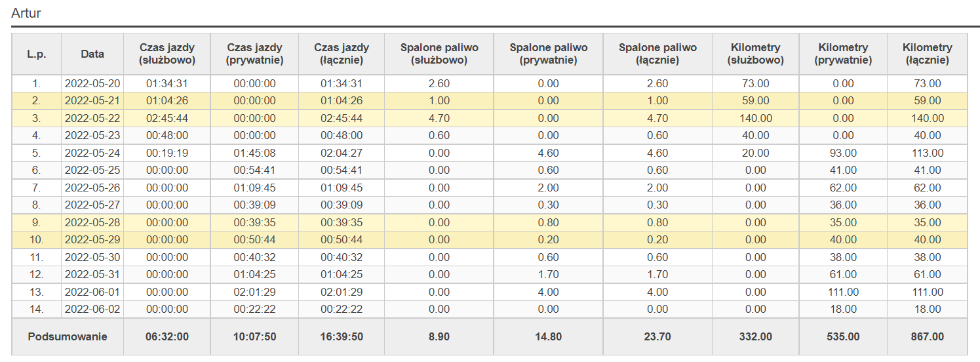Click the 'Podsumowanie' summary label

pyautogui.click(x=68, y=337)
